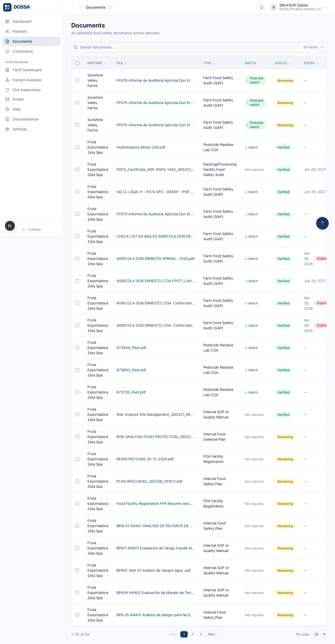Select the checkbox for 873844_Pest.pdf
335x644 pixels.
click(77, 348)
